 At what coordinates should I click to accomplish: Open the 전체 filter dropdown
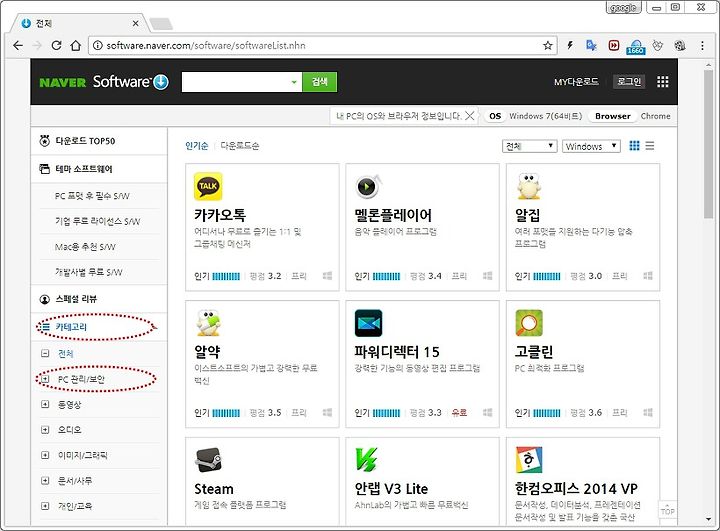coord(529,146)
